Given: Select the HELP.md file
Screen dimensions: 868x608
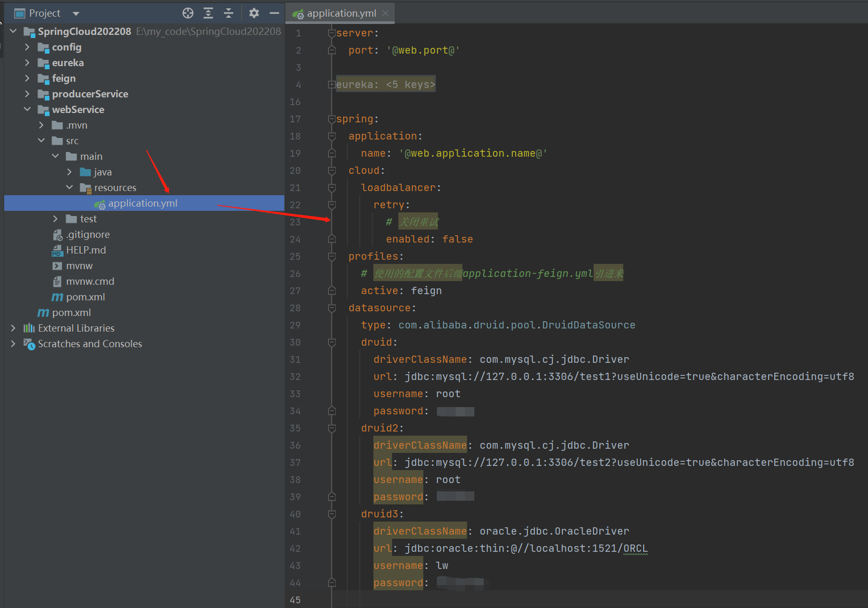Looking at the screenshot, I should coord(86,250).
